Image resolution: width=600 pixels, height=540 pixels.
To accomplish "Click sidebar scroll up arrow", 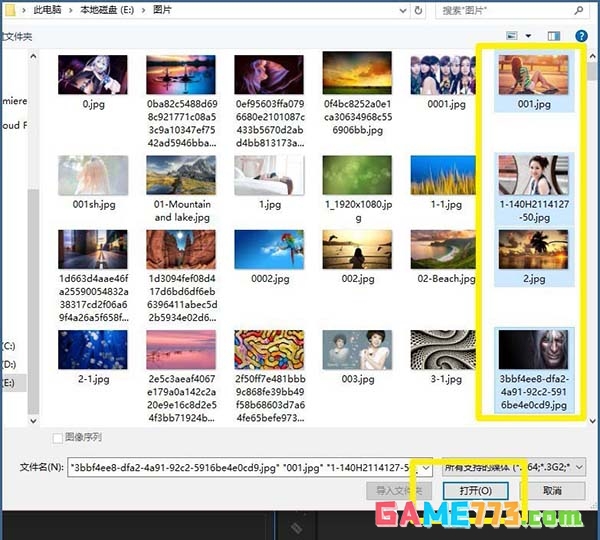I will pos(33,57).
